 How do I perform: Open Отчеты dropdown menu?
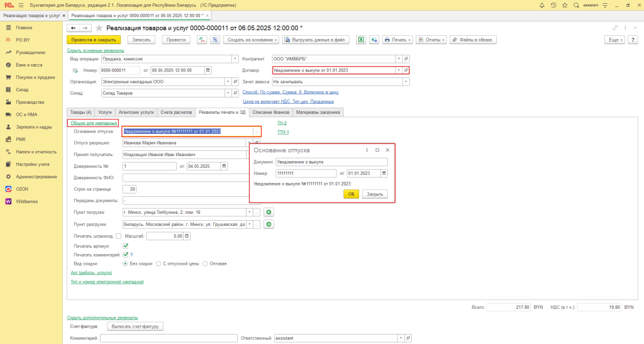[x=431, y=40]
